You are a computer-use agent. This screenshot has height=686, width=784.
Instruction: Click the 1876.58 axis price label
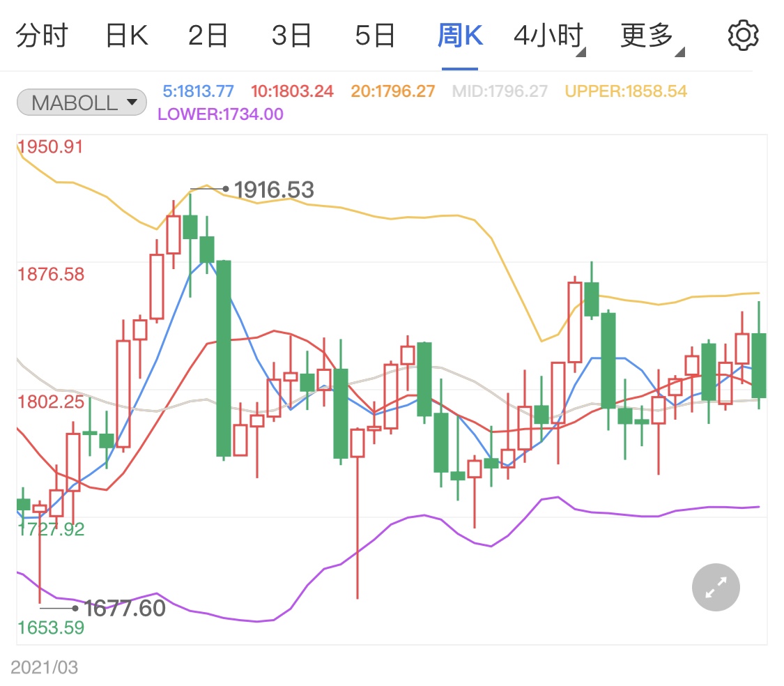51,274
